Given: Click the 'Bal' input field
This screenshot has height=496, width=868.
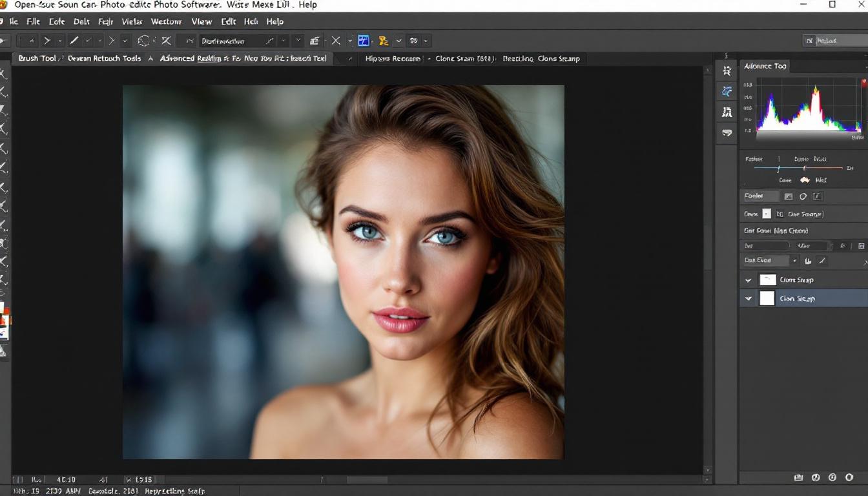Looking at the screenshot, I should [x=765, y=246].
